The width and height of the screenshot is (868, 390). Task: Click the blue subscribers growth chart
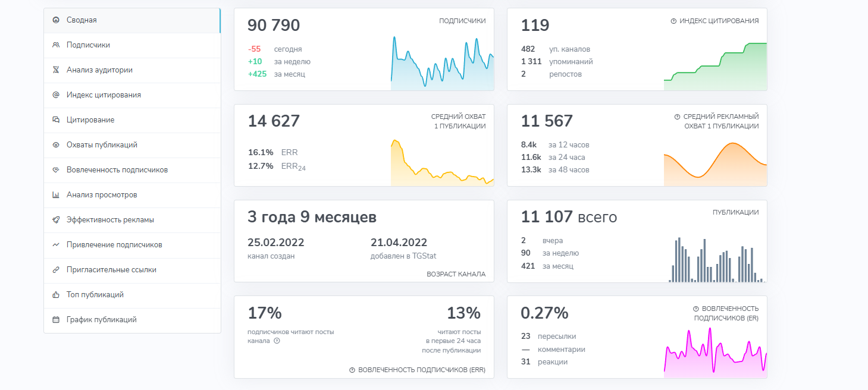(442, 64)
